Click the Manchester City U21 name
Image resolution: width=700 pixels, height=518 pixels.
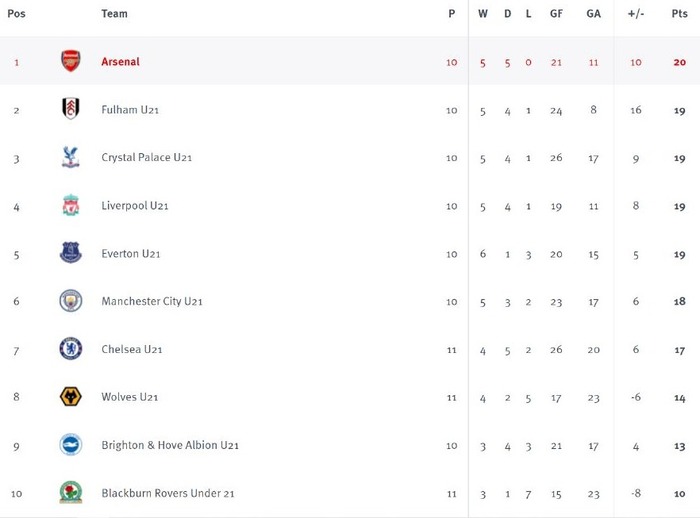click(152, 301)
